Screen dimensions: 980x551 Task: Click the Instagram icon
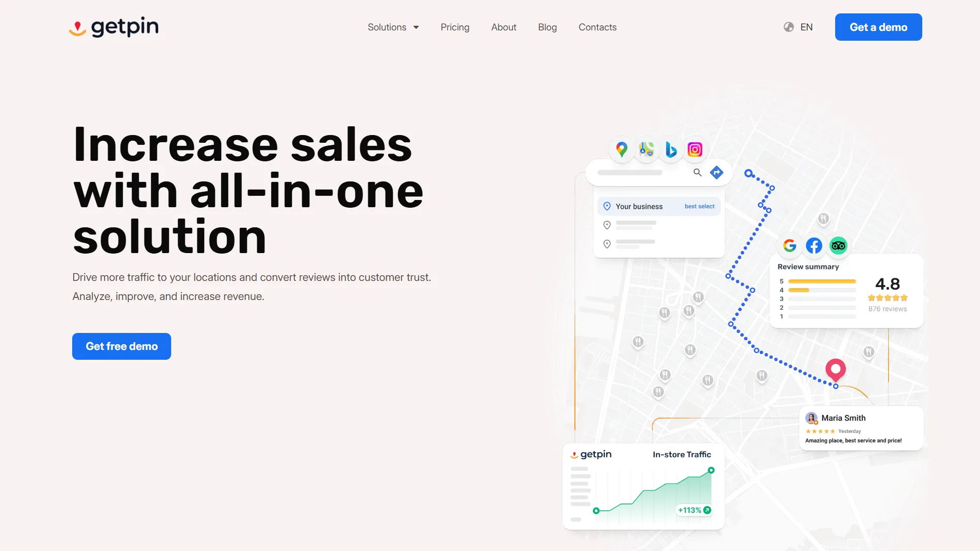695,149
